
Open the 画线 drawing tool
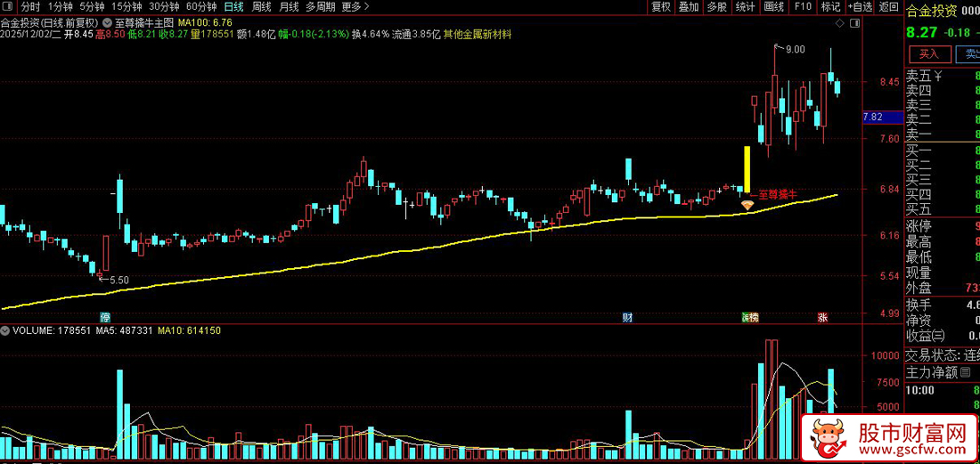click(x=773, y=7)
